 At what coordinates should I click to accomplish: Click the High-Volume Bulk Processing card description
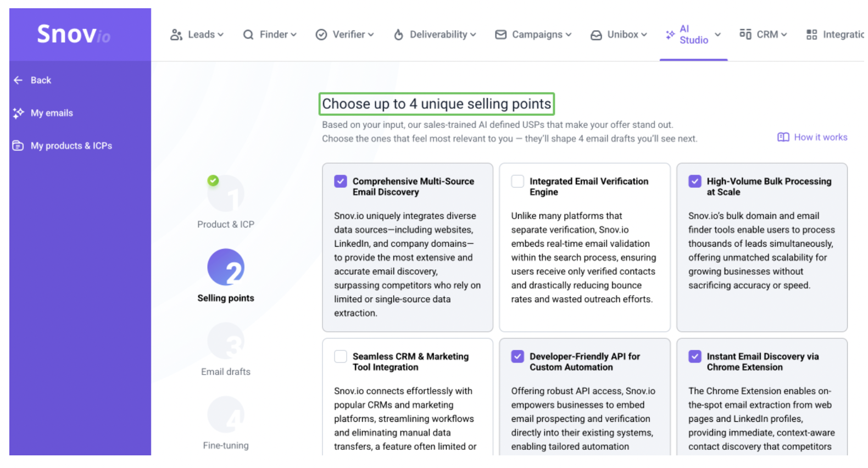coord(761,250)
